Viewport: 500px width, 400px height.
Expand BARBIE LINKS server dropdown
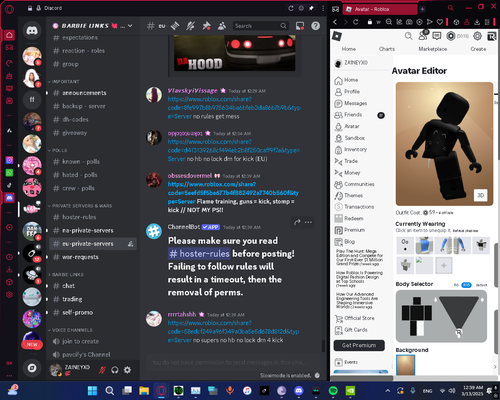(130, 26)
